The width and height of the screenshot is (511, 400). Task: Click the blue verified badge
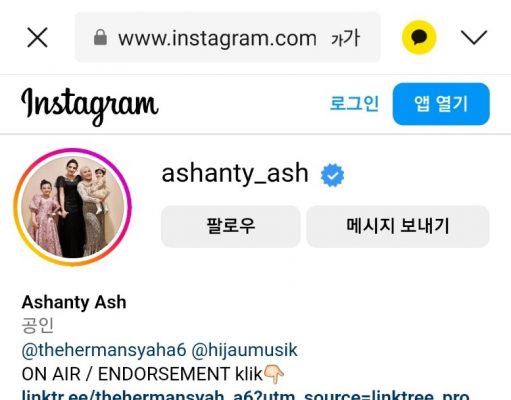coord(332,175)
